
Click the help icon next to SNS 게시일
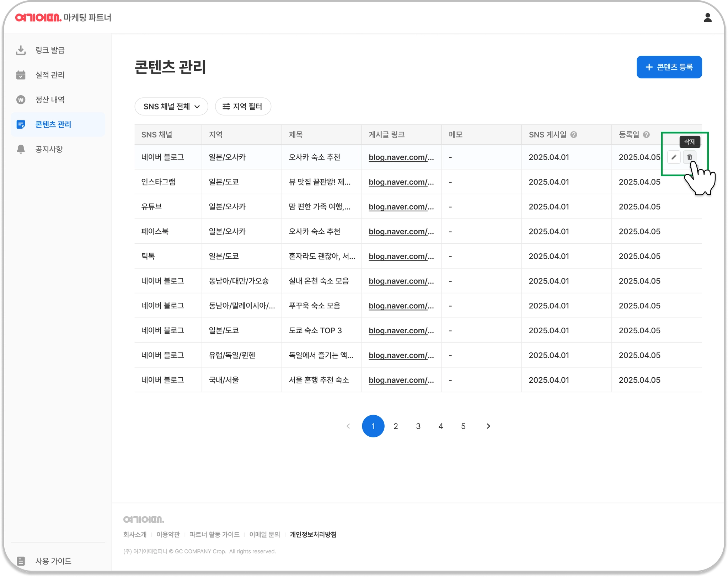(x=573, y=135)
